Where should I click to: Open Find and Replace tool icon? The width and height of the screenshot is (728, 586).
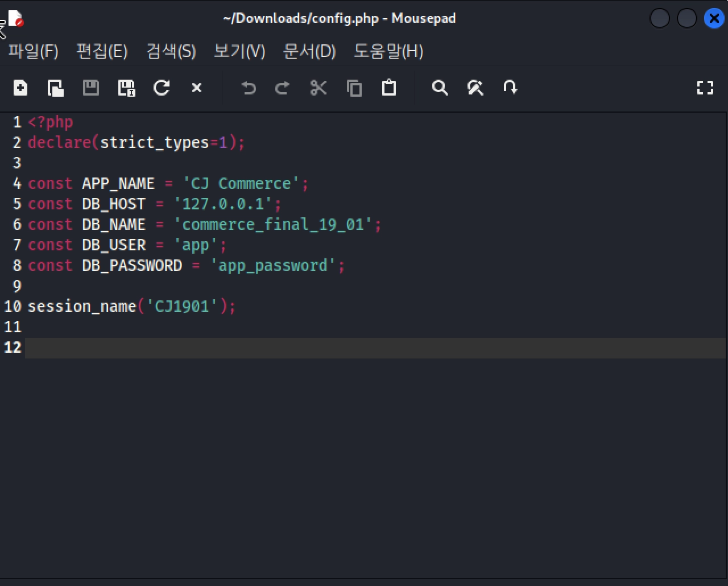(x=475, y=88)
